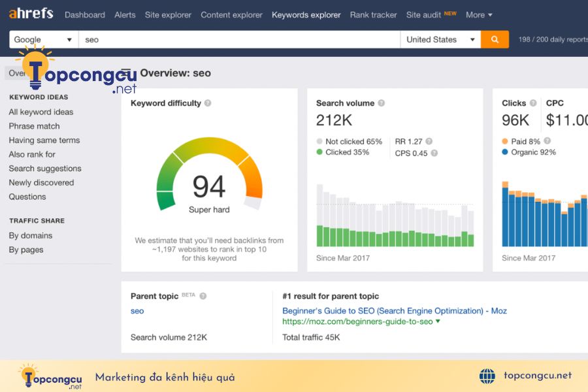Image resolution: width=588 pixels, height=392 pixels.
Task: Open Search suggestions report
Action: (45, 169)
